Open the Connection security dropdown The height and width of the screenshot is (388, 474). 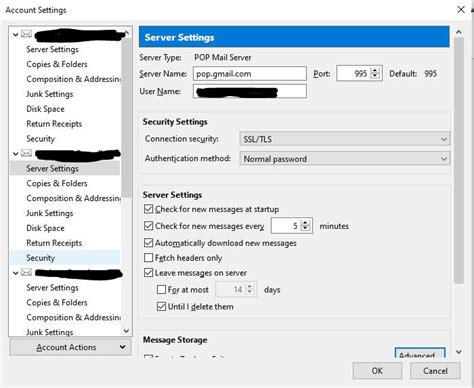pyautogui.click(x=344, y=139)
